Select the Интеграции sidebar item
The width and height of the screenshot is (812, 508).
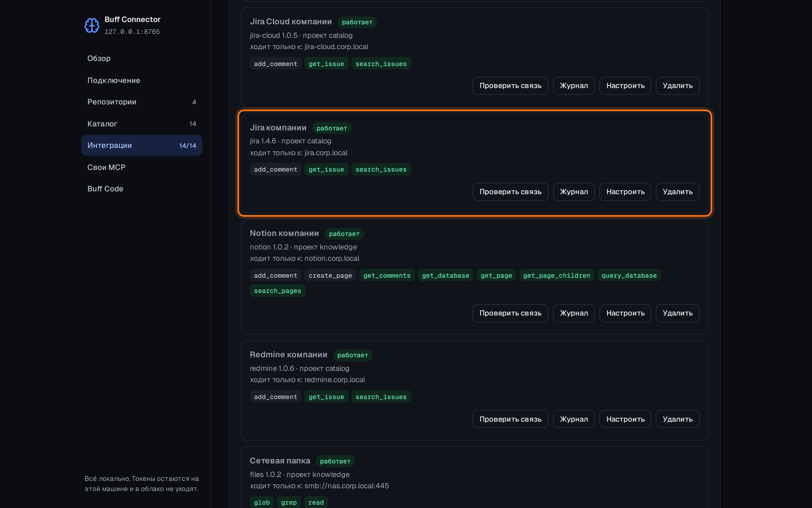point(142,145)
